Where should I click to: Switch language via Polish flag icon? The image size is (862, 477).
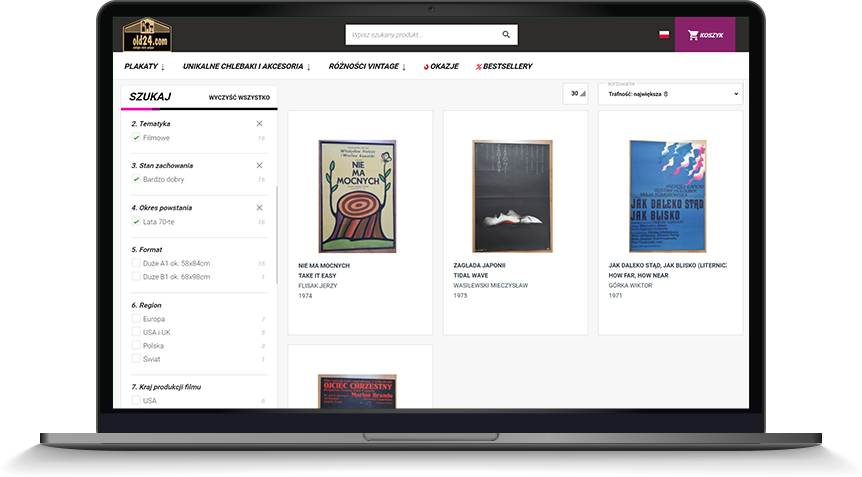pyautogui.click(x=664, y=35)
